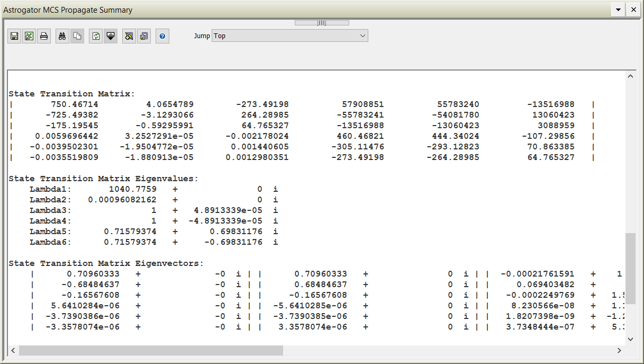Viewport: 644px width, 364px height.
Task: Click the save report style icon
Action: click(144, 37)
